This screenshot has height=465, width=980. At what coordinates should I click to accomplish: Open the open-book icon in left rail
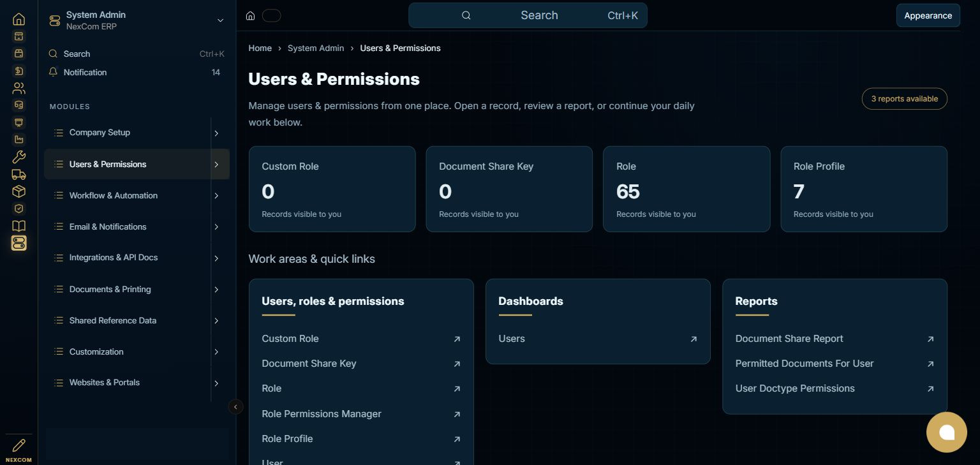[19, 226]
